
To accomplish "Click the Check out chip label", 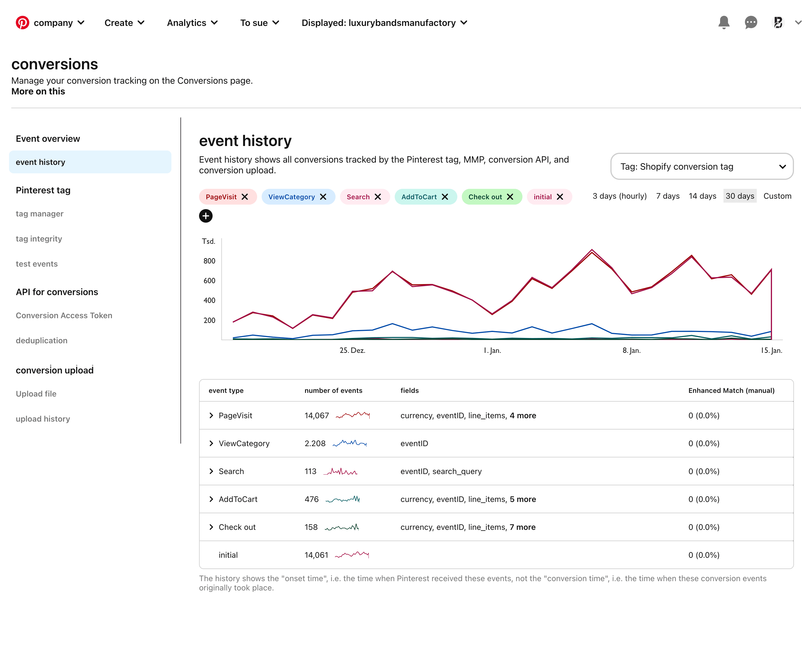I will (x=485, y=197).
